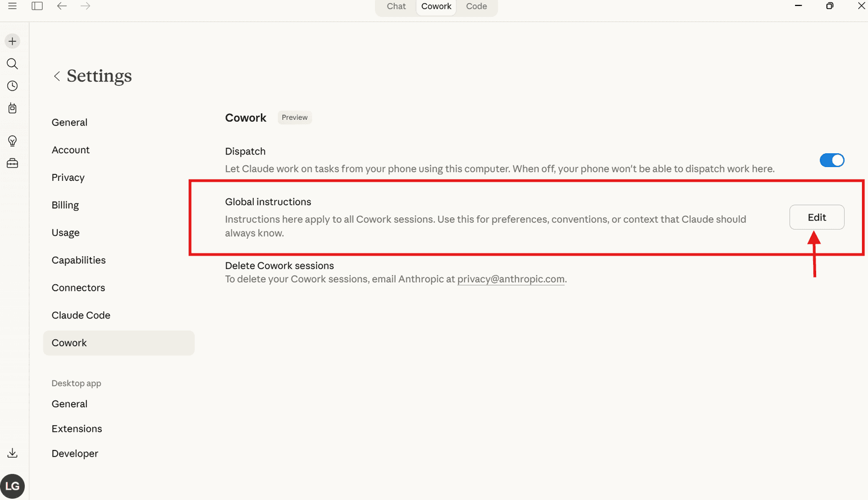Viewport: 868px width, 500px height.
Task: Open Account settings section
Action: coord(71,150)
